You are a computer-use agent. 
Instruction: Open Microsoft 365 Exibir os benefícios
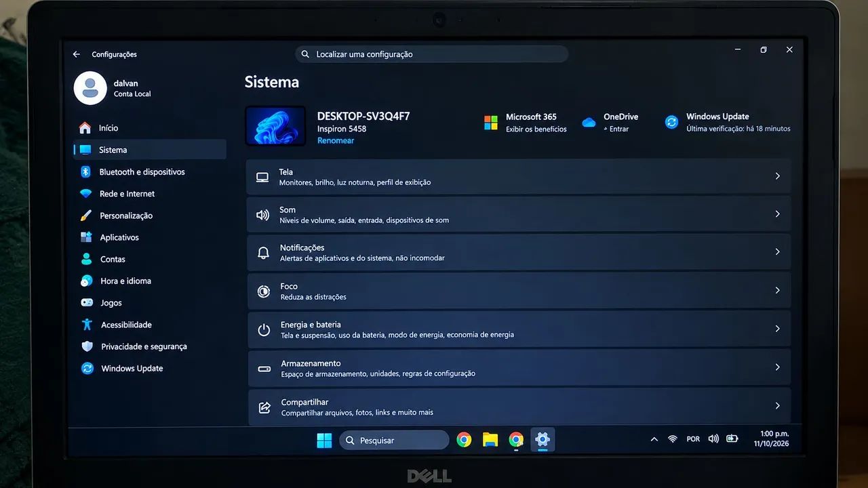click(x=526, y=123)
